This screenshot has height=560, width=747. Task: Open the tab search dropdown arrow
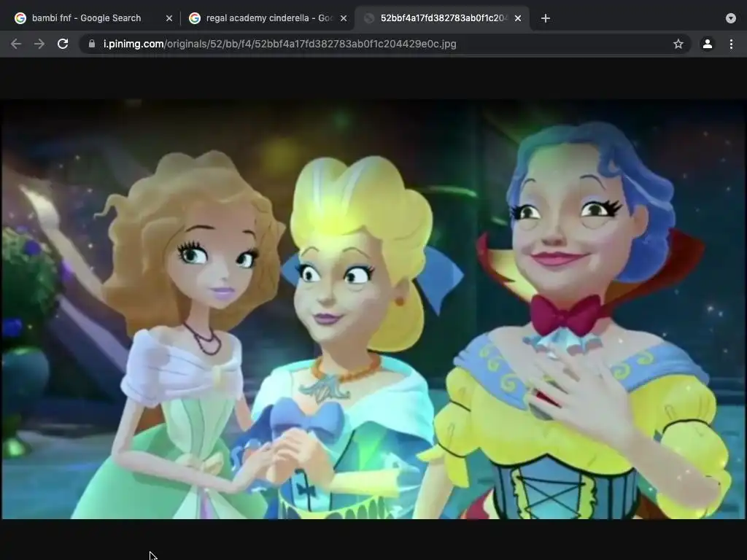(731, 18)
